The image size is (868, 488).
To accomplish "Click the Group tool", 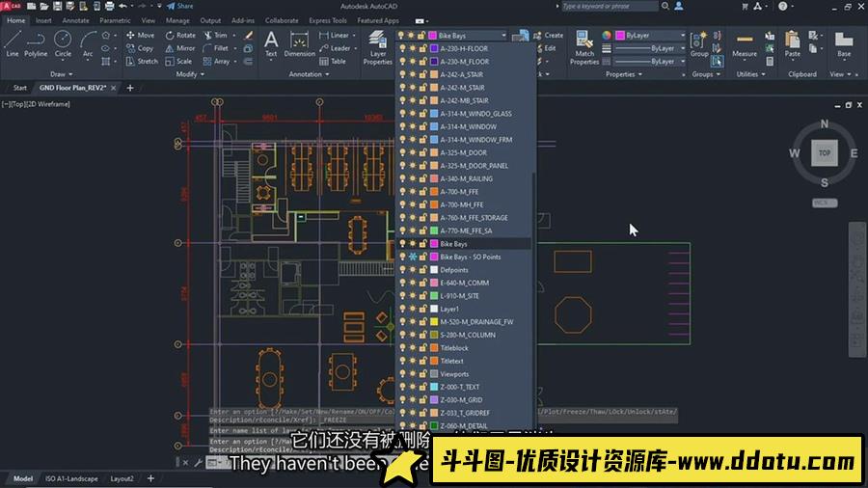I will pos(698,44).
